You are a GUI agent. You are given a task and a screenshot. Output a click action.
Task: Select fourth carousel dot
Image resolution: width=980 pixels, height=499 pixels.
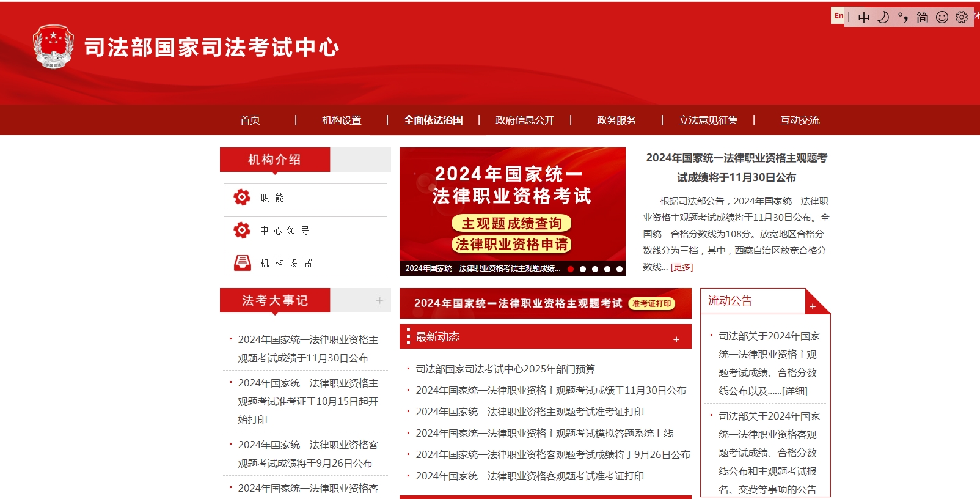607,268
